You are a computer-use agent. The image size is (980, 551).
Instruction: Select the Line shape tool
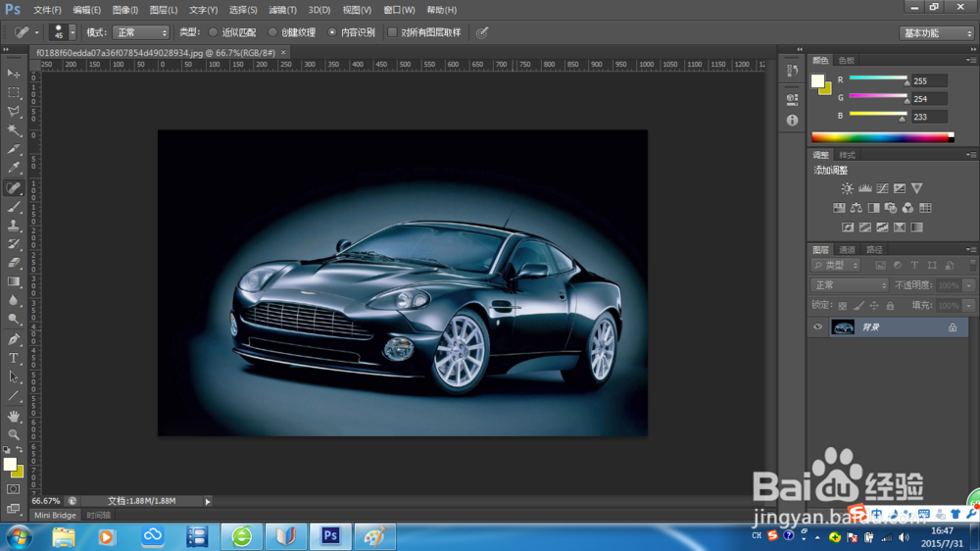click(x=13, y=396)
